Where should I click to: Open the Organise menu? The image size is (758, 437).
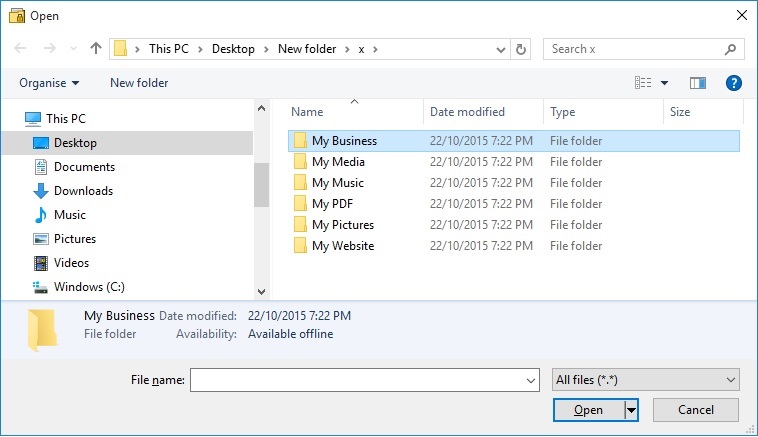[x=49, y=83]
